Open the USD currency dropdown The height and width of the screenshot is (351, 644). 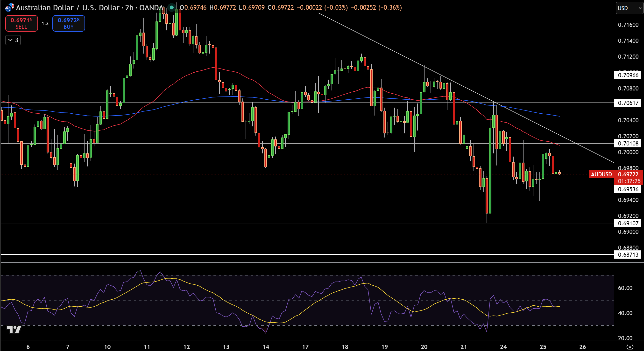pyautogui.click(x=629, y=8)
